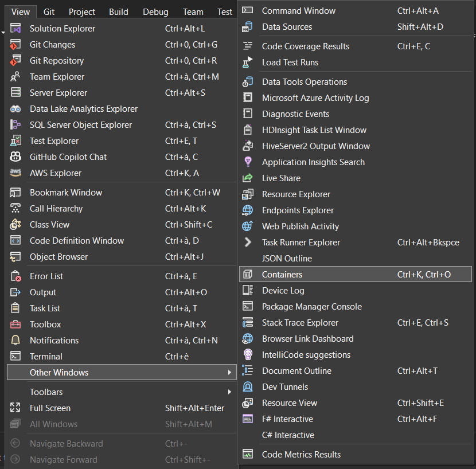This screenshot has width=476, height=469.
Task: Open the Build menu
Action: point(118,12)
